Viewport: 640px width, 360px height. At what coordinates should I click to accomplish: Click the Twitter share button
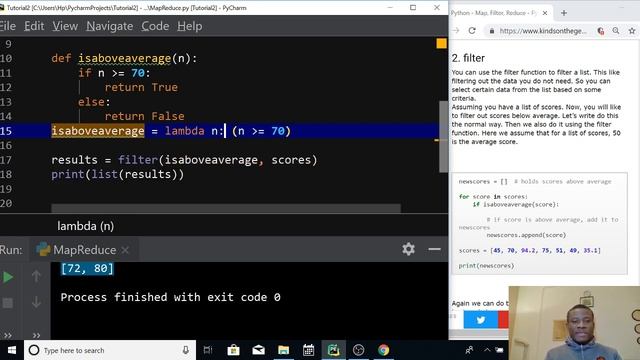480,320
